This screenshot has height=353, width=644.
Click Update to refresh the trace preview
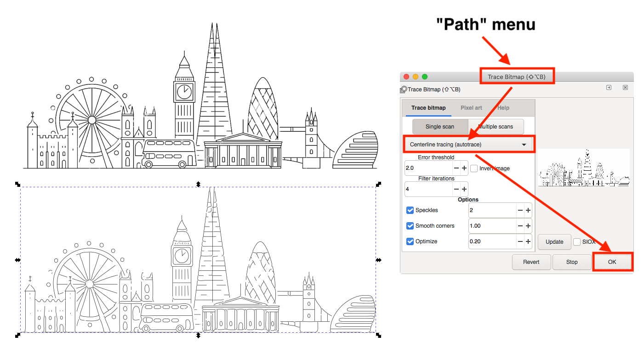pyautogui.click(x=554, y=242)
